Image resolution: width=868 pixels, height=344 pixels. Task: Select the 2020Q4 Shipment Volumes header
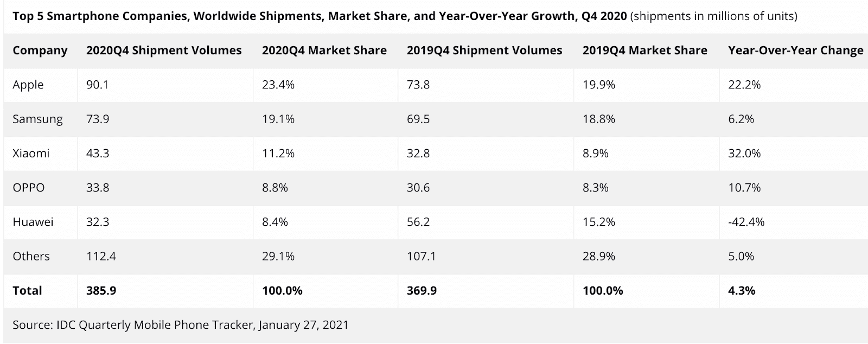[164, 50]
